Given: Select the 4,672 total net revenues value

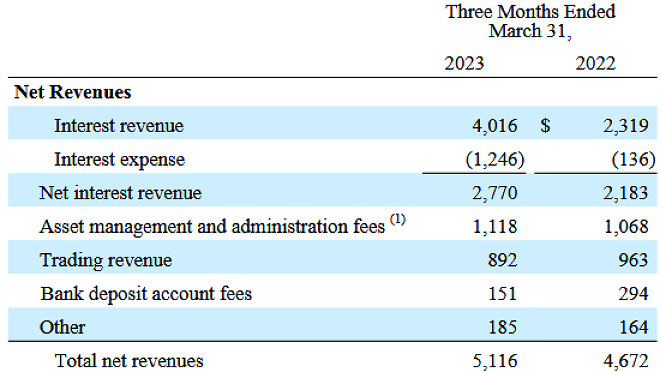Looking at the screenshot, I should [626, 361].
